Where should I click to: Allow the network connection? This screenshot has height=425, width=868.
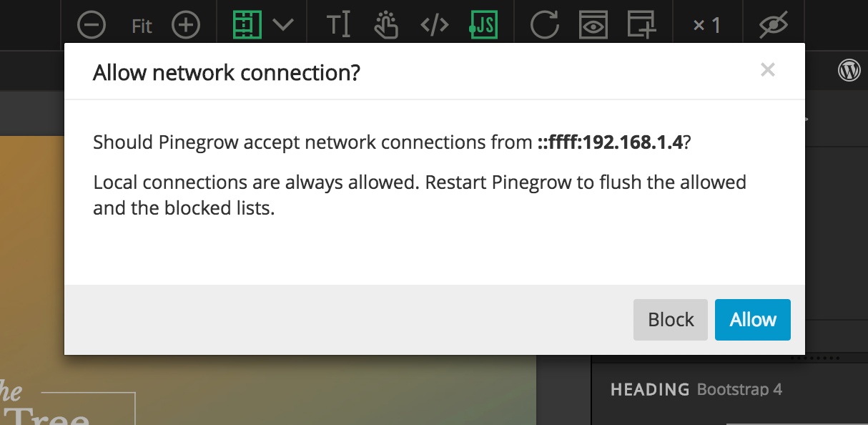(x=753, y=319)
